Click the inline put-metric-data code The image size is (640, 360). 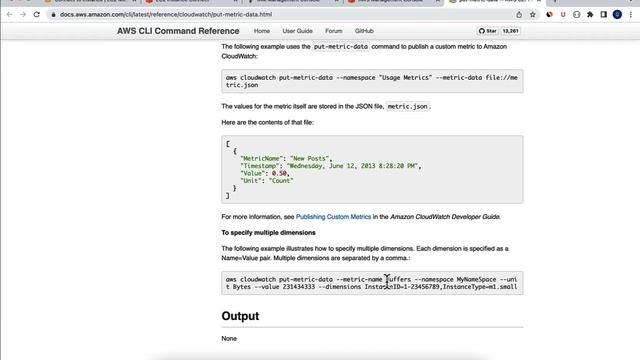(x=341, y=47)
